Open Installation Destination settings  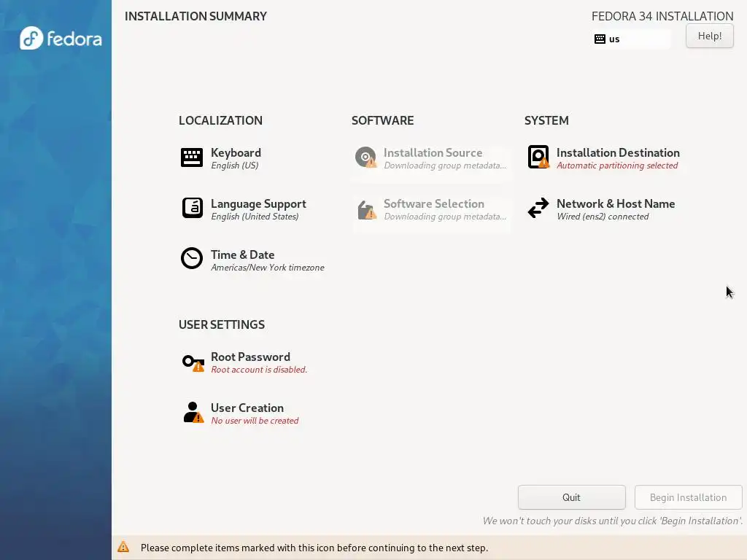pos(618,153)
